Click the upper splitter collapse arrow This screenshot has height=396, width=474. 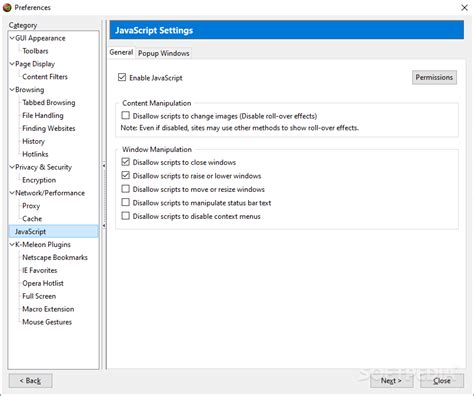[x=104, y=165]
